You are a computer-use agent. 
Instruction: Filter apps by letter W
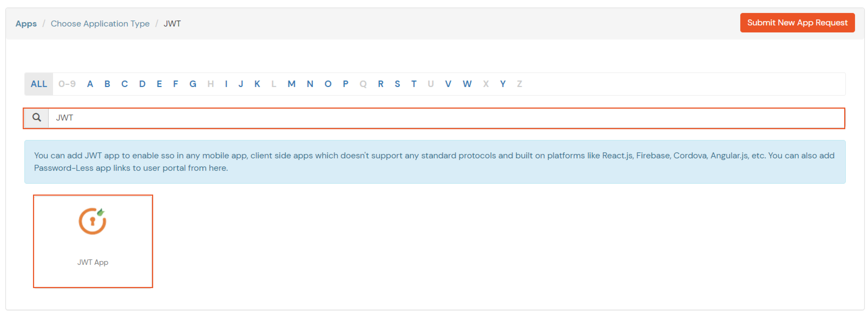click(467, 84)
